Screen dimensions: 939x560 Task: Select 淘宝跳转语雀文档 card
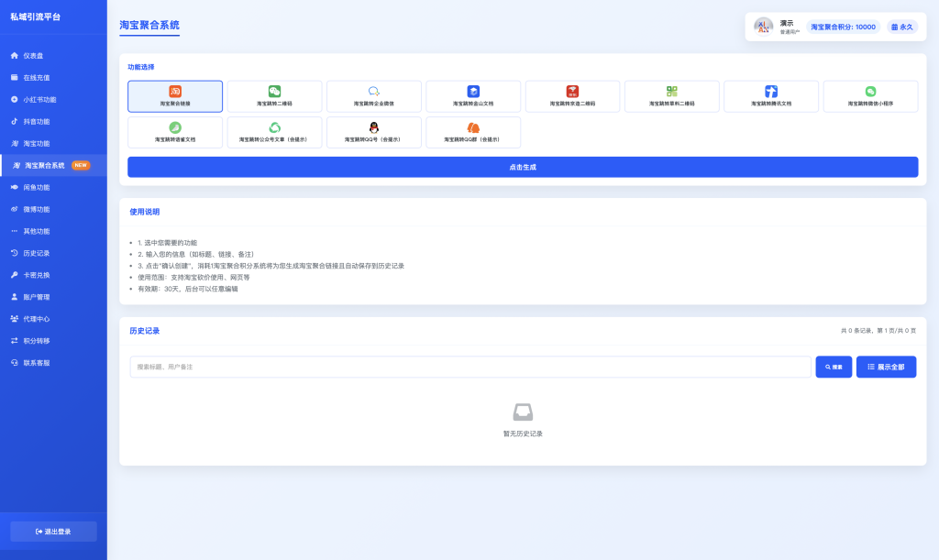175,132
